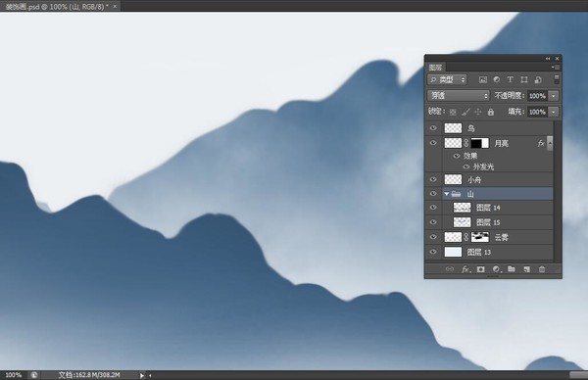Toggle 外发光 outer glow visibility

click(x=466, y=166)
